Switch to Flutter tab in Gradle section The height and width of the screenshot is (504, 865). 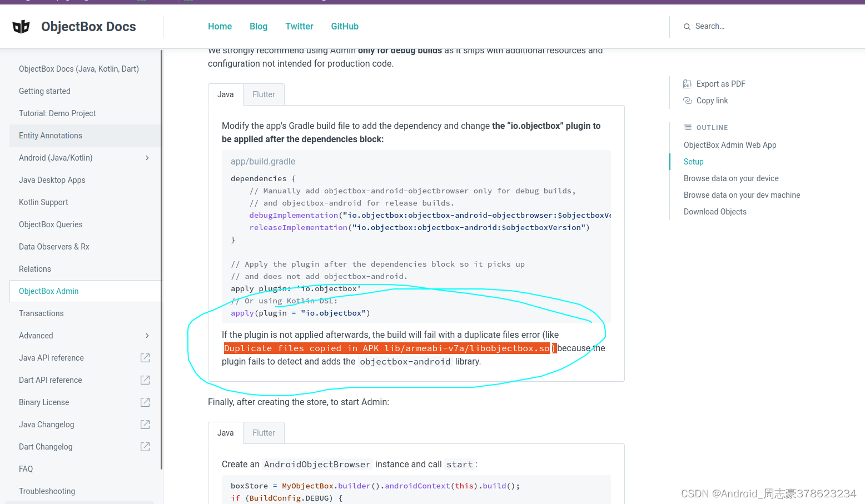pos(264,94)
